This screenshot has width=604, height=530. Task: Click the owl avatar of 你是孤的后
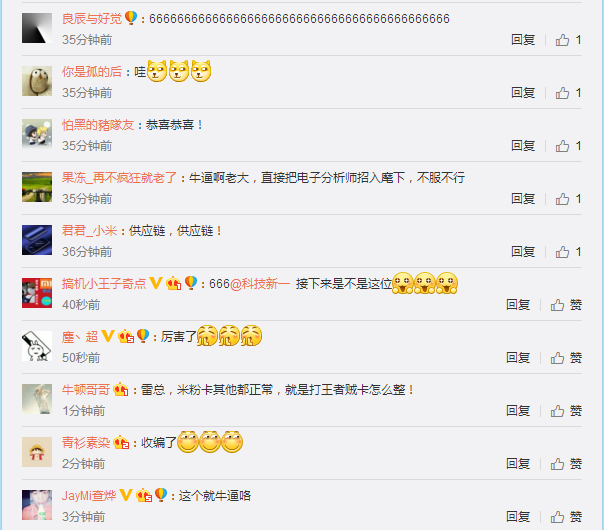37,81
